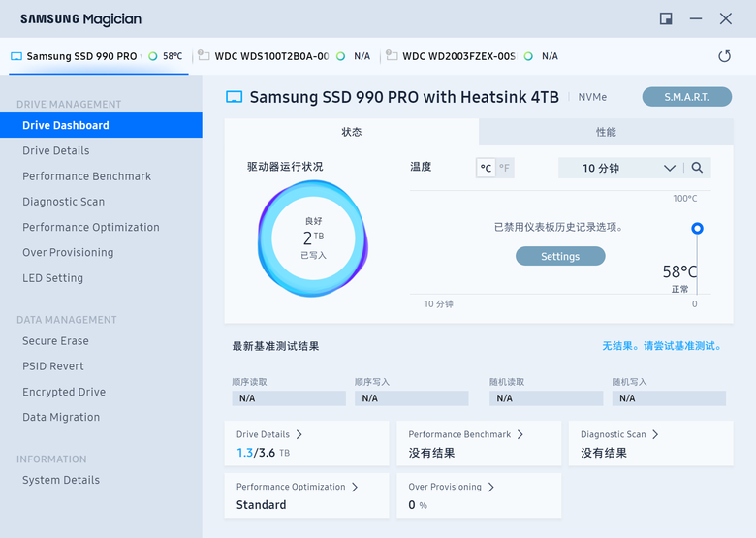Switch to the 状态 tab
The width and height of the screenshot is (756, 538).
click(352, 132)
